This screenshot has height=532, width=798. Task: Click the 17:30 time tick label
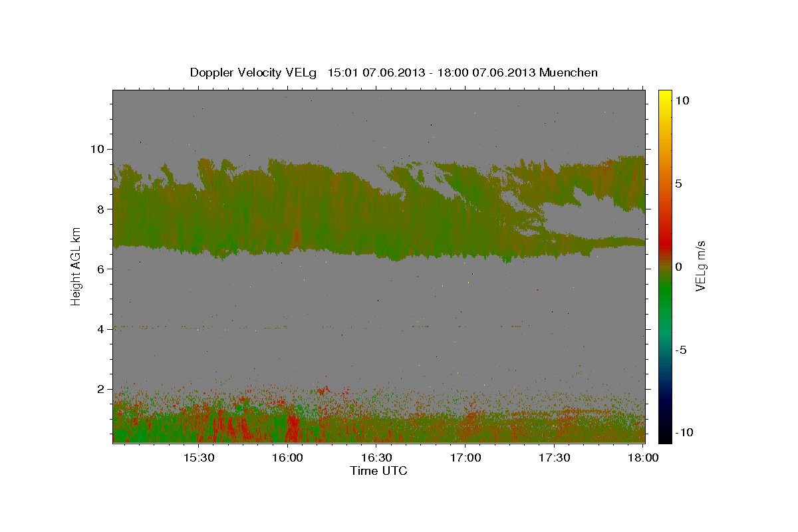point(555,458)
